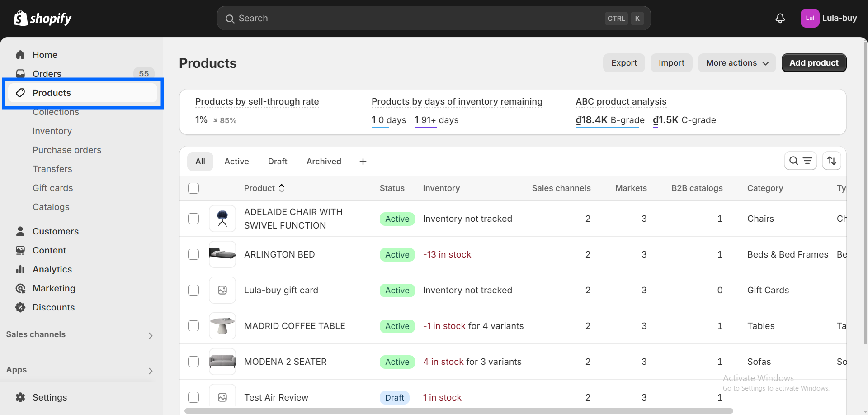This screenshot has height=415, width=868.
Task: Add a new view with plus icon
Action: pyautogui.click(x=363, y=162)
